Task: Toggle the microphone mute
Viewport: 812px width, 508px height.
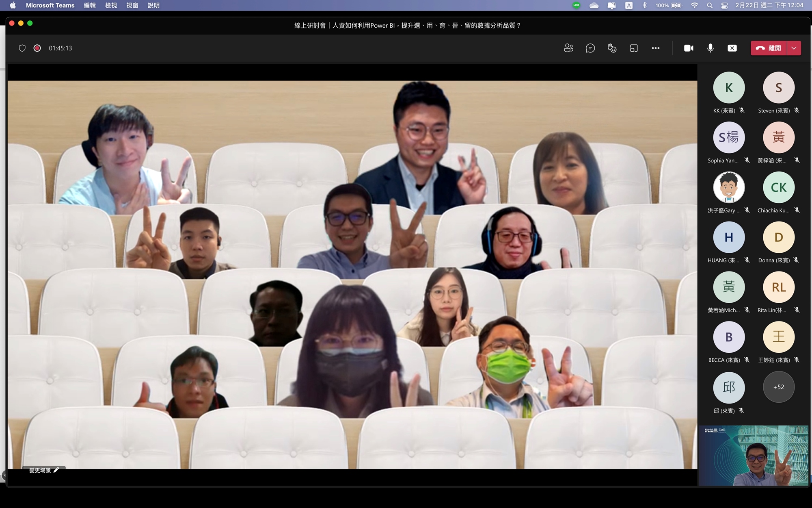Action: [x=710, y=48]
